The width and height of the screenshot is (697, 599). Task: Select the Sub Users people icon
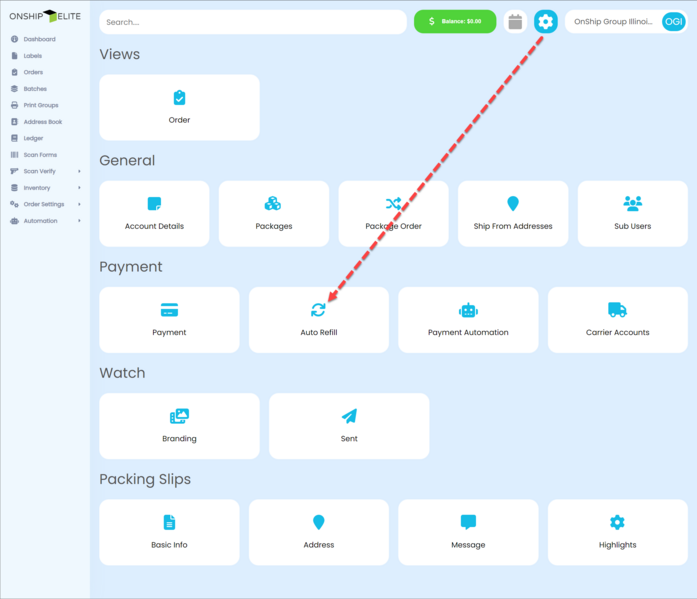(632, 204)
